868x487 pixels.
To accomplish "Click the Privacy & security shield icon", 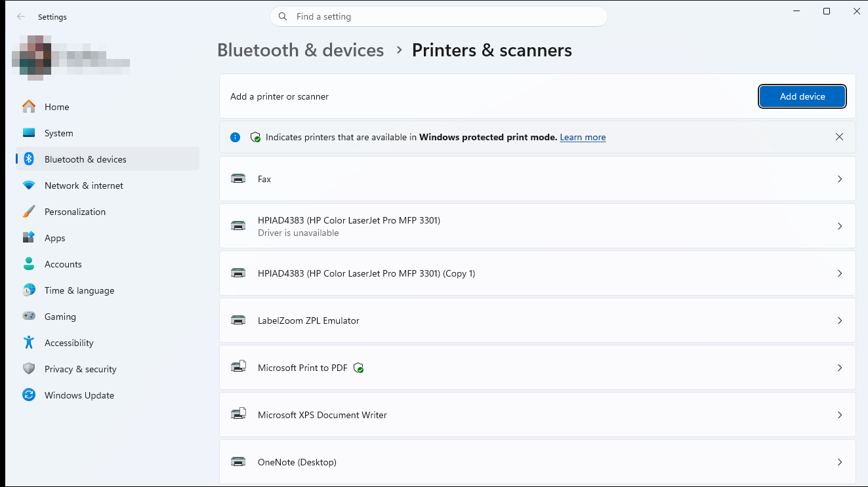I will tap(29, 369).
